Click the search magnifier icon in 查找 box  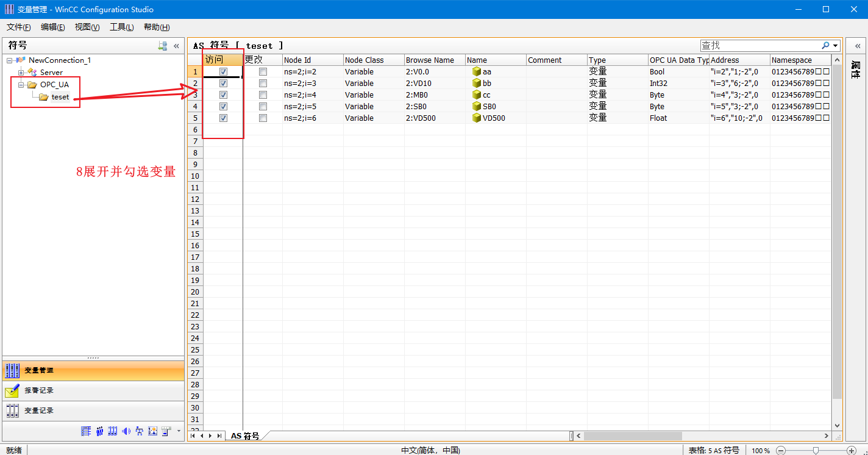[x=826, y=45]
